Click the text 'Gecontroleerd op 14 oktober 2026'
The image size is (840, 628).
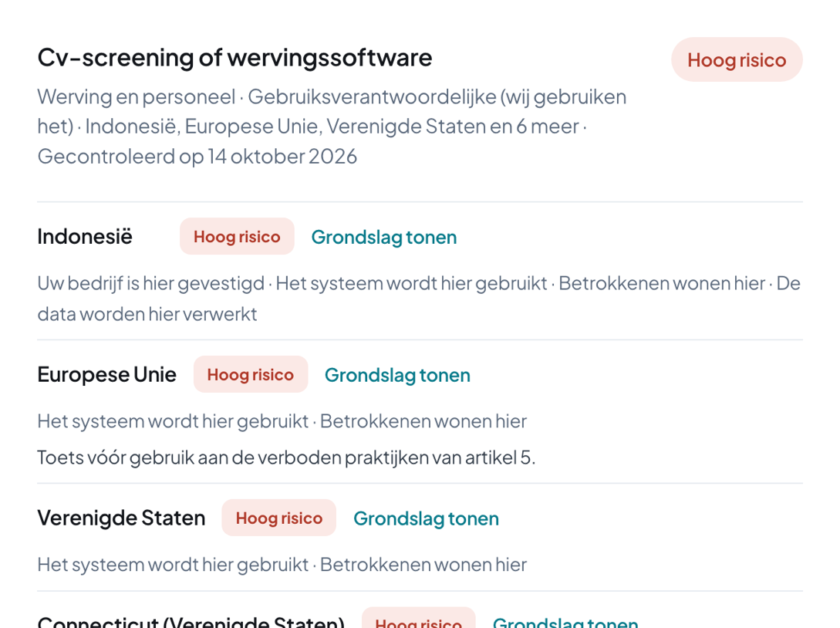(x=197, y=157)
